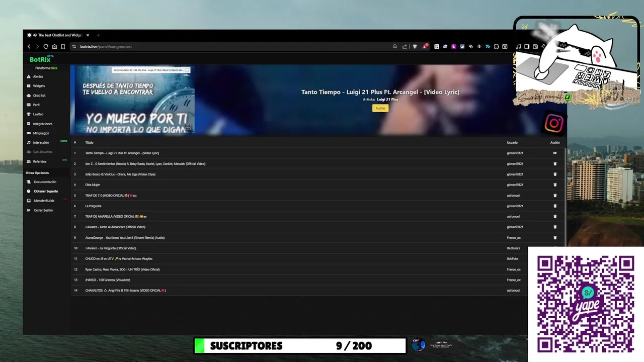Click the Suscriptores 9 / 200 progress bar
This screenshot has width=644, height=362.
(x=300, y=345)
